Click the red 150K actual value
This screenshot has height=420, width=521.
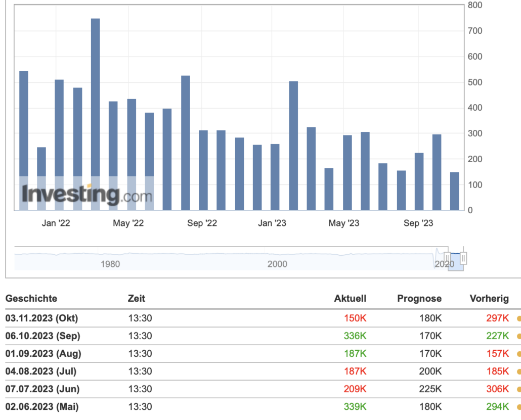click(x=355, y=318)
